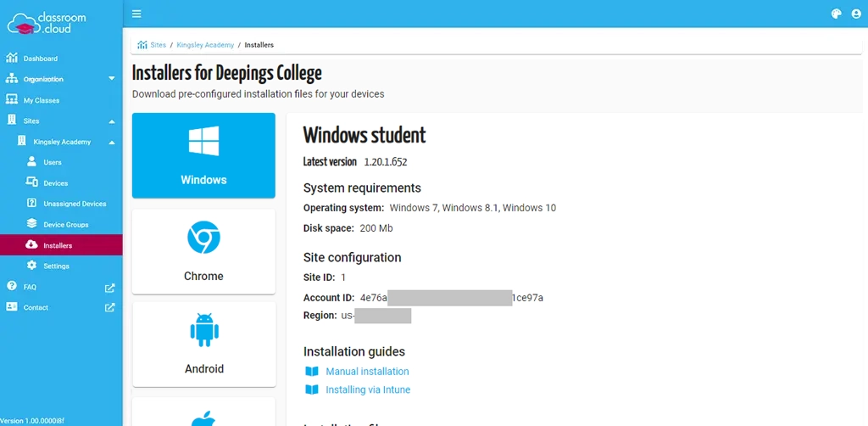Open the theme palette icon
The height and width of the screenshot is (426, 868).
point(837,14)
